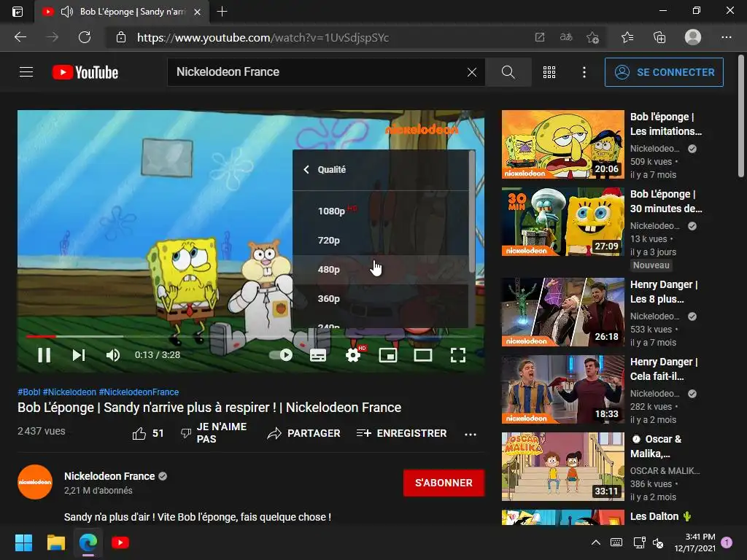The height and width of the screenshot is (560, 747).
Task: Open 30 minutes de video thumbnail
Action: (563, 222)
